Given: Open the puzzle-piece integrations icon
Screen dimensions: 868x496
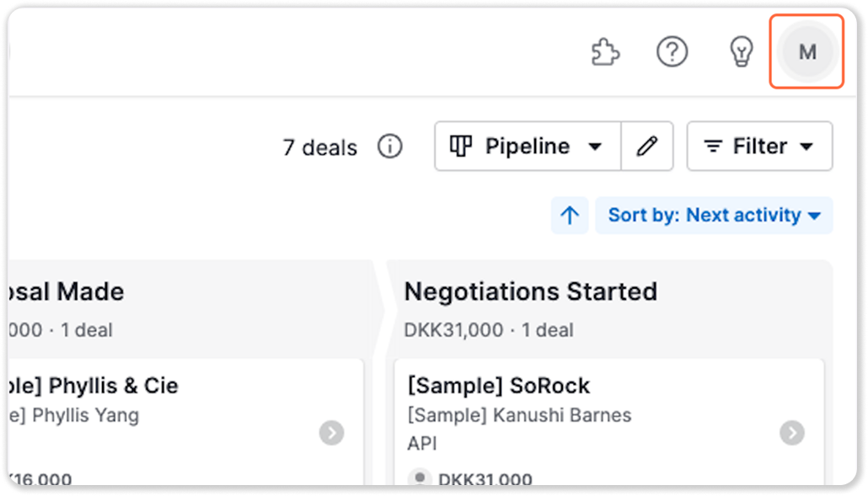Looking at the screenshot, I should point(604,53).
